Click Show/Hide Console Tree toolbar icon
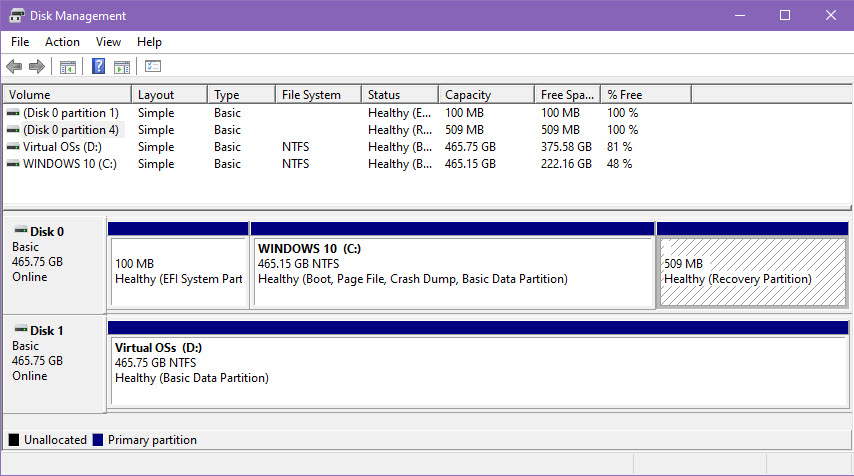The height and width of the screenshot is (476, 854). click(x=68, y=67)
